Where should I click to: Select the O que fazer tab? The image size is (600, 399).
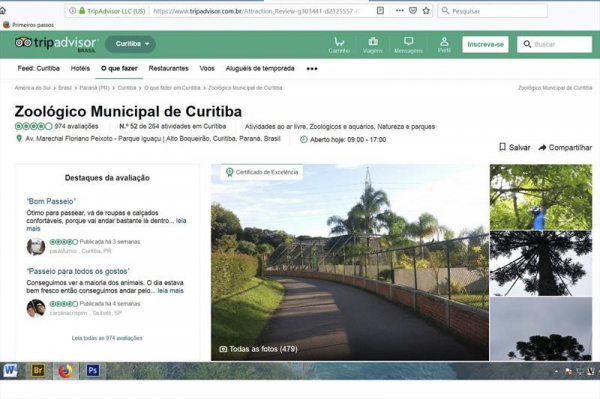pyautogui.click(x=119, y=68)
